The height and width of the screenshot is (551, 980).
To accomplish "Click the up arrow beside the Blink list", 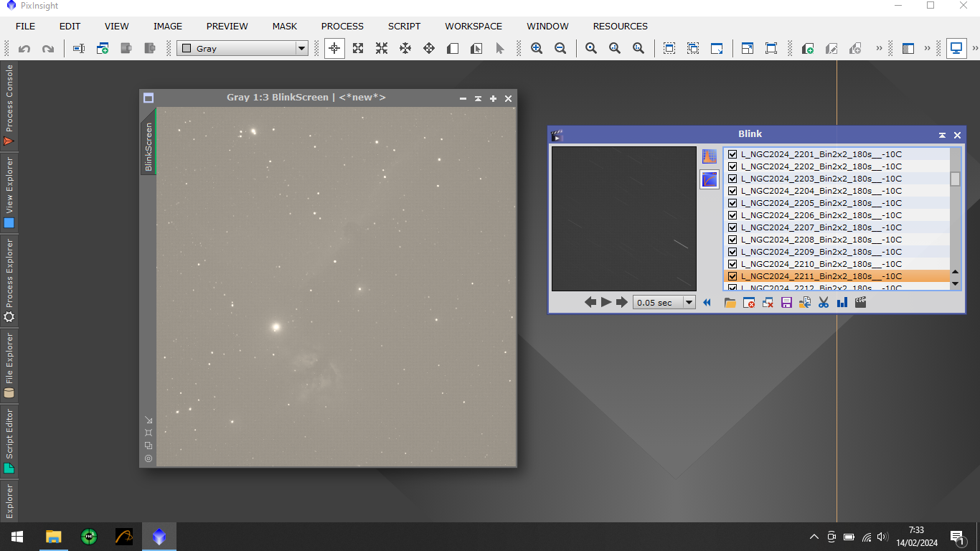I will (955, 273).
